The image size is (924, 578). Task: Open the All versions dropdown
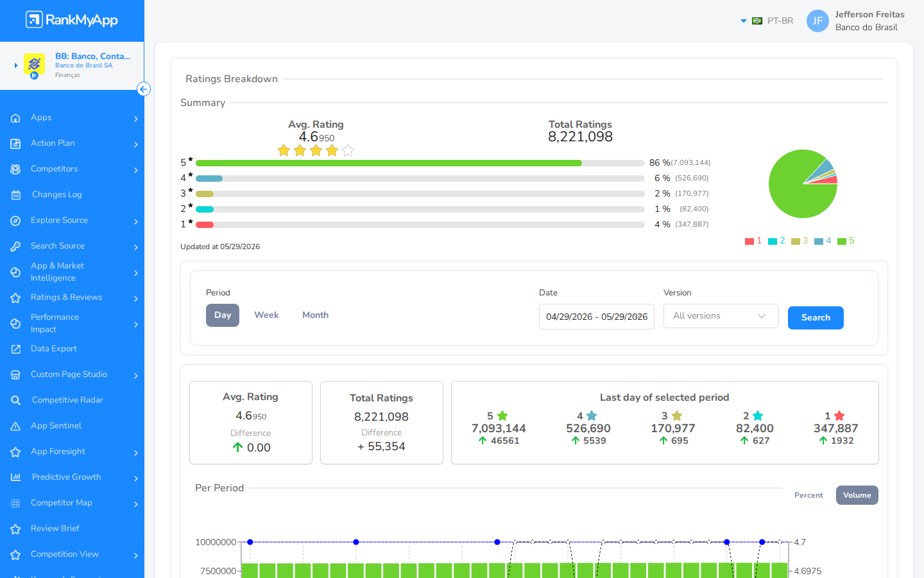(x=721, y=316)
